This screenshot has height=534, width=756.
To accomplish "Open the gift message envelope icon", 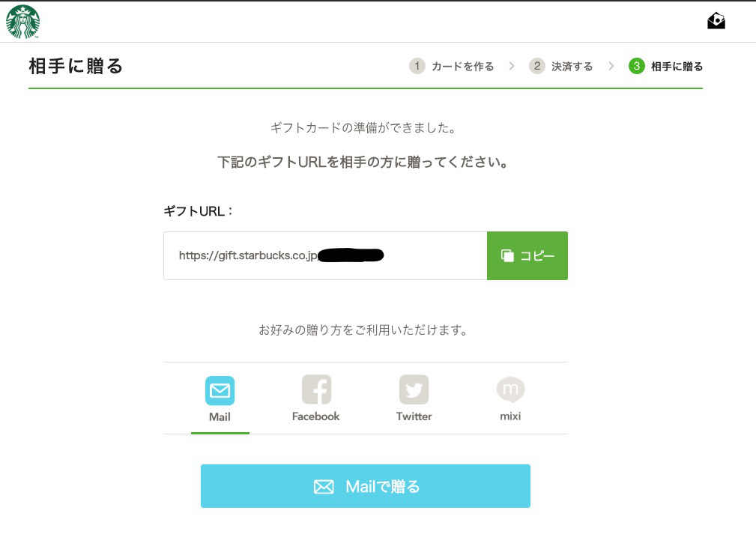I will 716,21.
